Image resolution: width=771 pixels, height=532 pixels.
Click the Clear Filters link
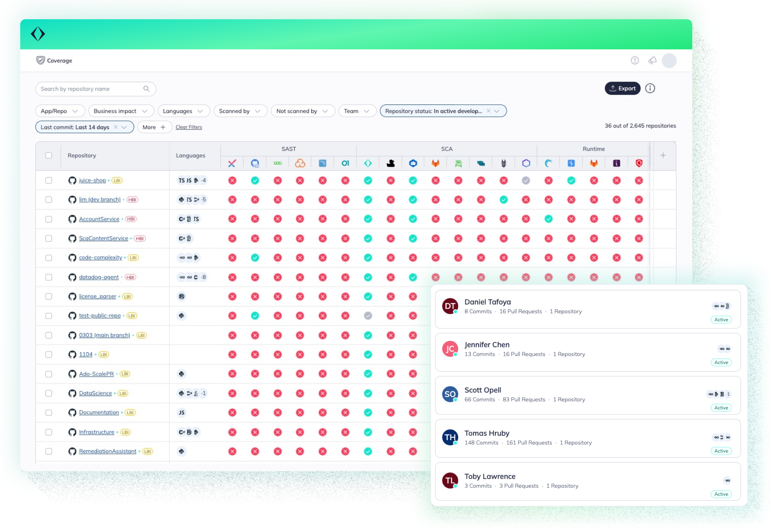click(189, 127)
